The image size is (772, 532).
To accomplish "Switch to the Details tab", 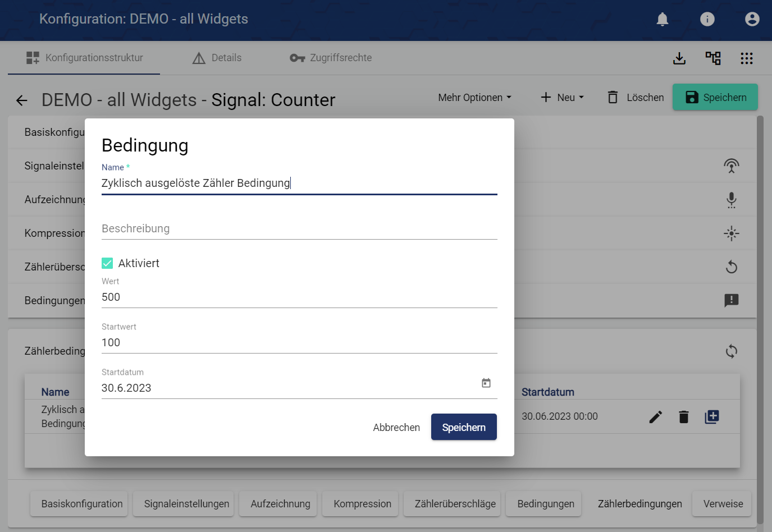I will pyautogui.click(x=217, y=58).
